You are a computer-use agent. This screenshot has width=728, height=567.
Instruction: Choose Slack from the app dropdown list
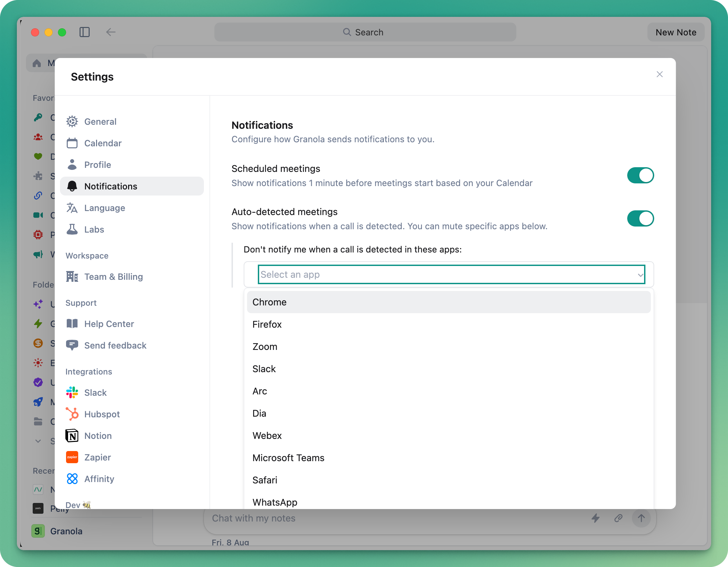449,369
